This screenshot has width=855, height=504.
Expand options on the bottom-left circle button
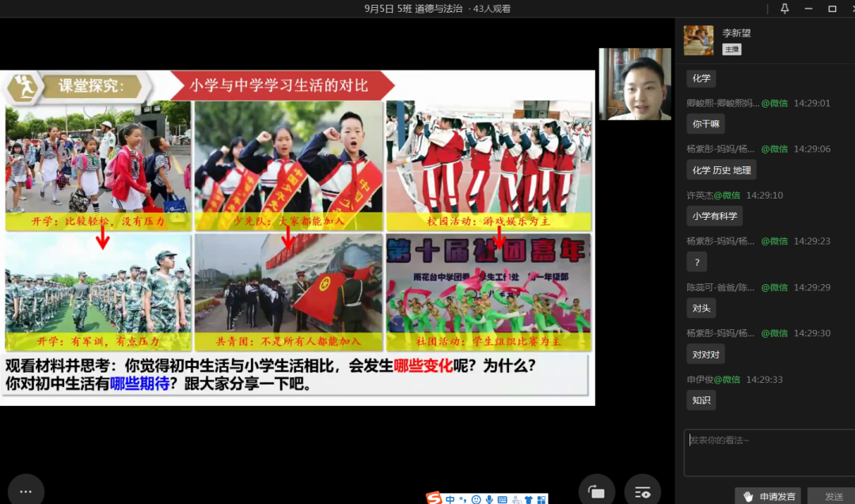(x=26, y=492)
